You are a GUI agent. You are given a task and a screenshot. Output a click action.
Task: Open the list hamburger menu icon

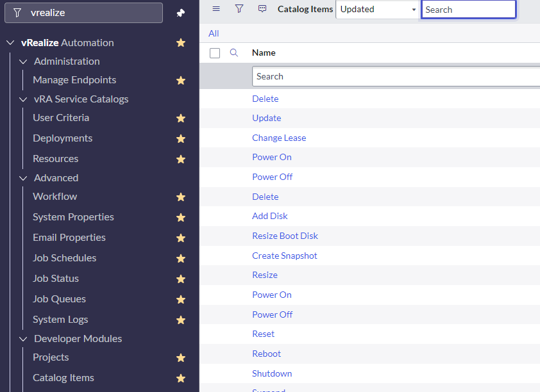(x=216, y=9)
